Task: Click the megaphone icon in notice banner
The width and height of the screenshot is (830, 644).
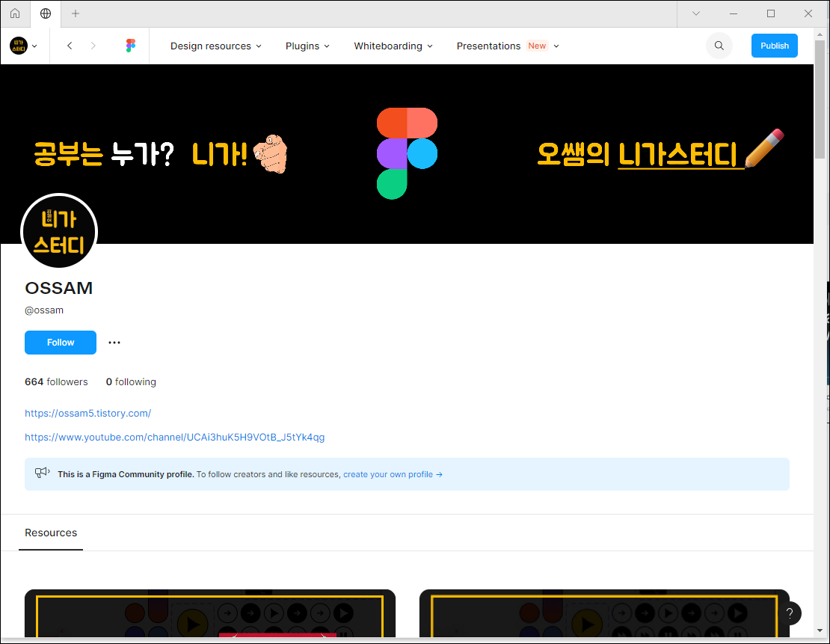Action: click(x=43, y=473)
